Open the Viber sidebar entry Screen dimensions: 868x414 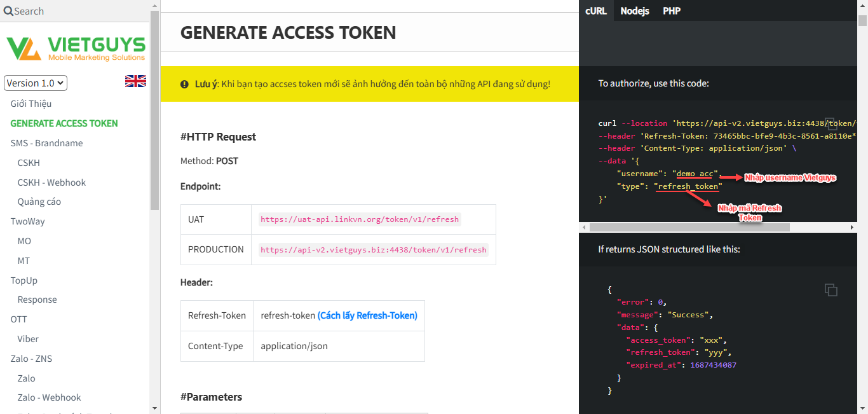click(28, 339)
